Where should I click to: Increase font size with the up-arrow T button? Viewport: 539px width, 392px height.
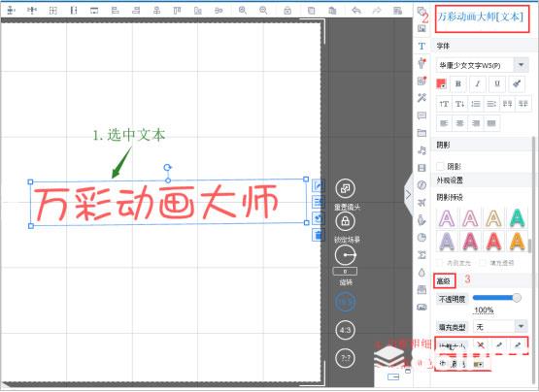[444, 104]
